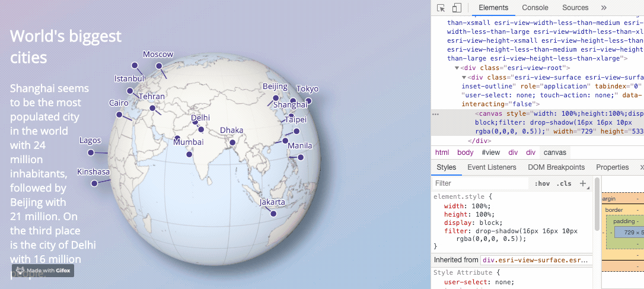Click the Taipei label on the globe
644x289 pixels.
click(x=296, y=120)
